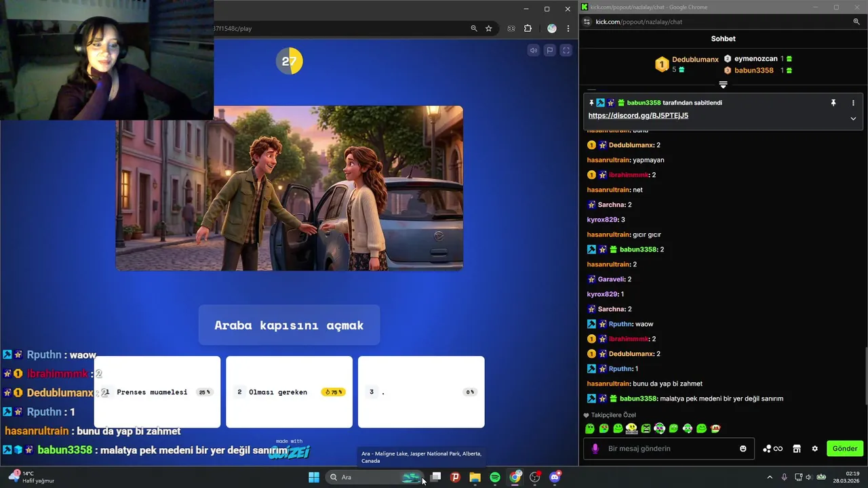Click the green Gönder send button
This screenshot has width=868, height=488.
(845, 449)
